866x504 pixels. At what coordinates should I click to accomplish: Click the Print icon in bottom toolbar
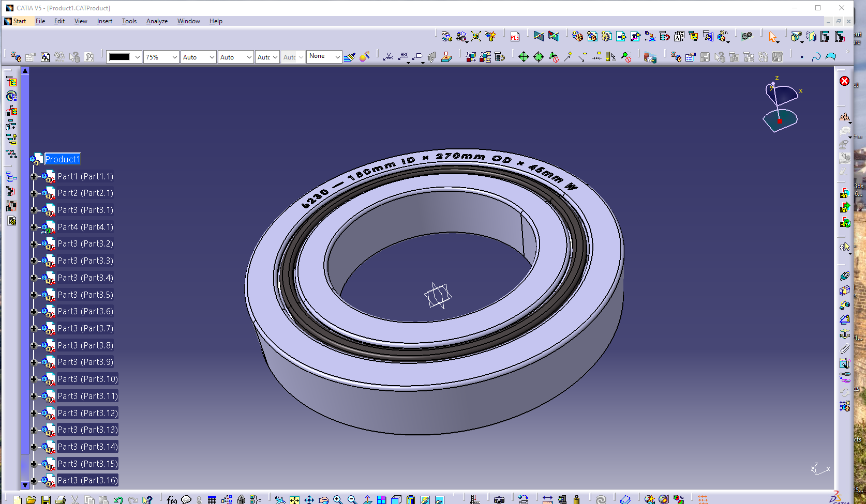click(61, 500)
